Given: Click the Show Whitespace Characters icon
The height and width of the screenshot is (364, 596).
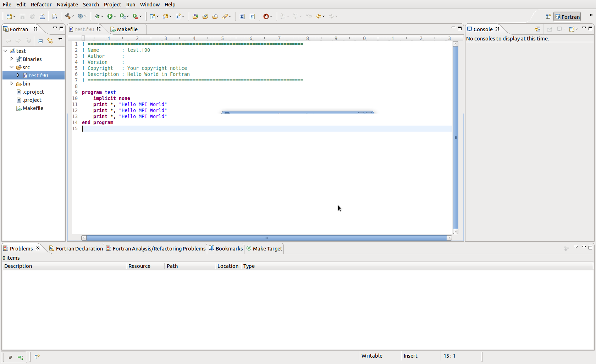Looking at the screenshot, I should (x=252, y=17).
